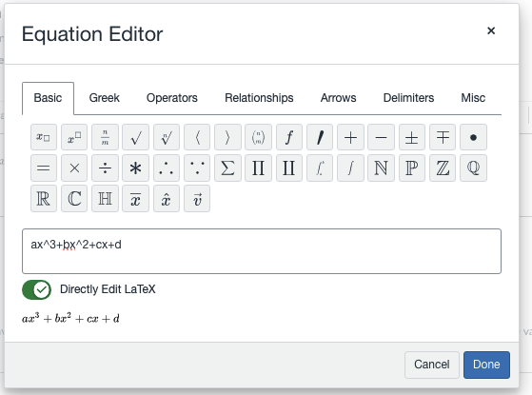
Task: Insert plain square root symbol
Action: click(x=135, y=137)
